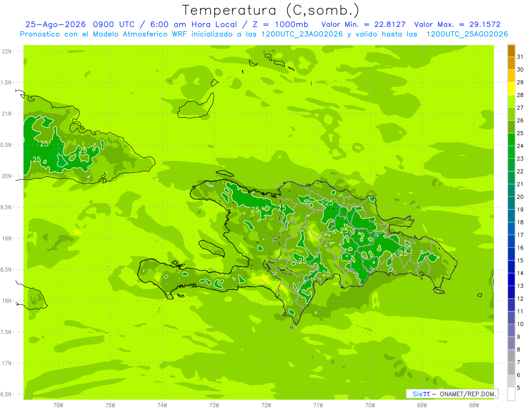
Task: Click the colorbar label '23'
Action: [x=520, y=159]
